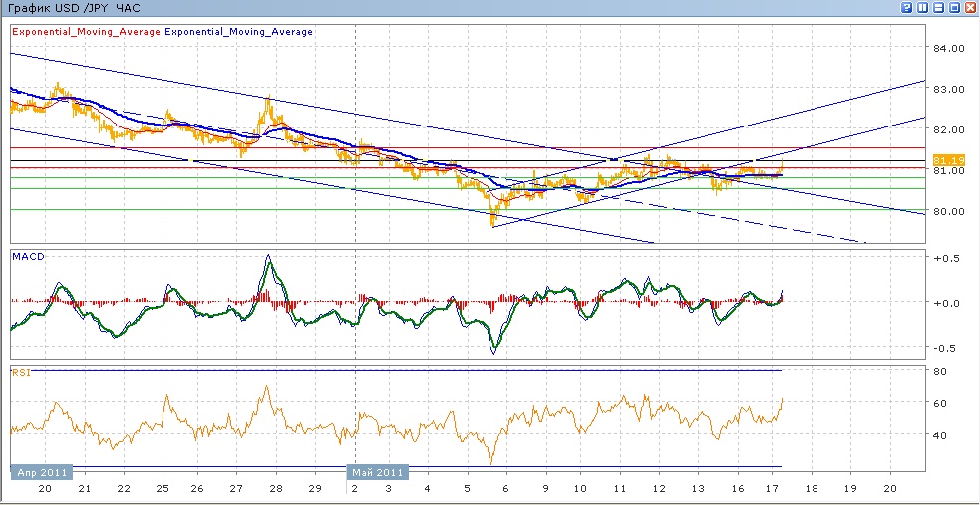Click the RSI indicator panel label
This screenshot has height=505, width=980.
click(x=20, y=373)
